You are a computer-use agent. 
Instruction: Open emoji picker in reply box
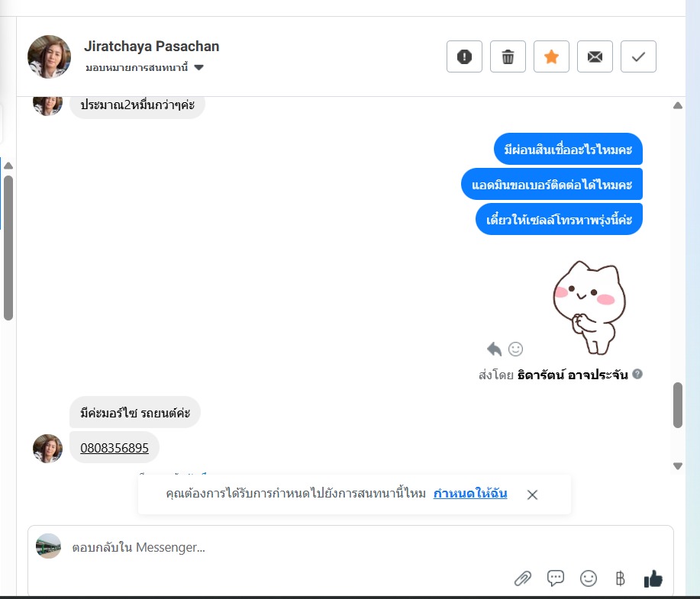point(589,579)
